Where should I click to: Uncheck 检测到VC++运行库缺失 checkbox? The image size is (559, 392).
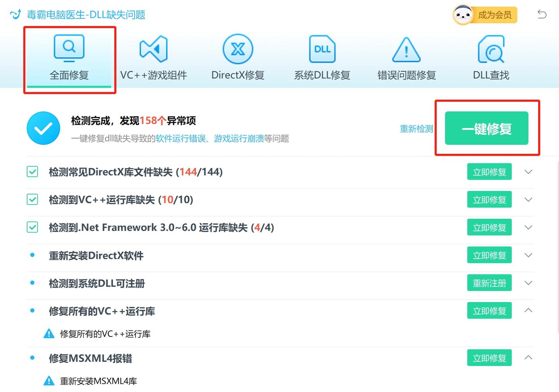32,199
